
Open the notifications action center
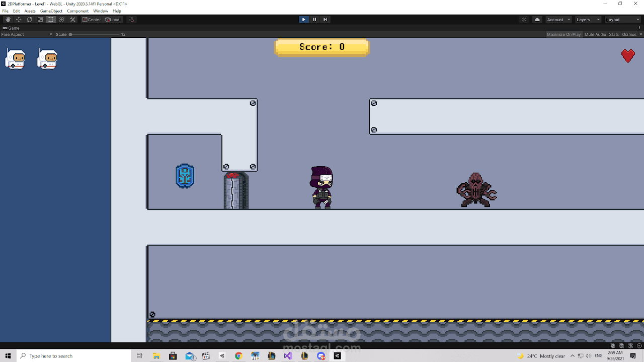coord(633,356)
